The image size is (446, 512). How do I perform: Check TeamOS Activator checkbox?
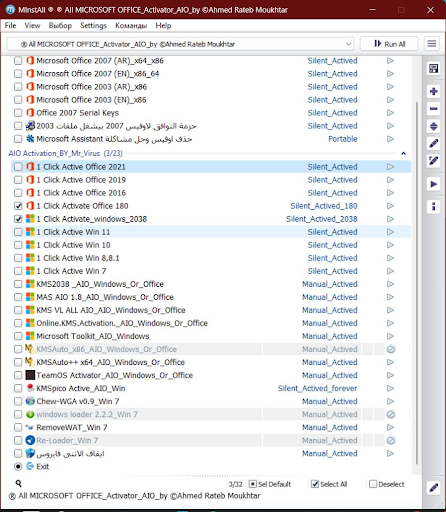(x=18, y=375)
